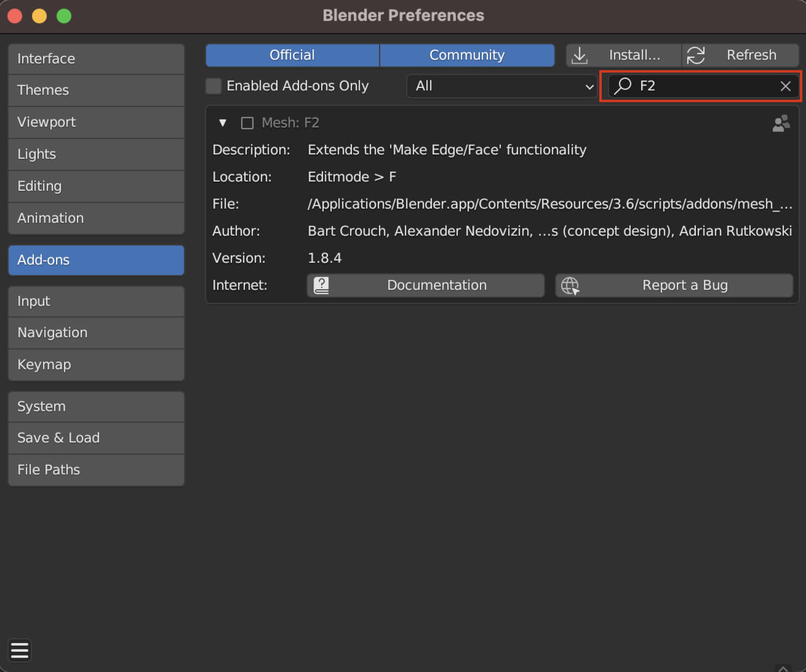806x672 pixels.
Task: Open the Interface preferences tab
Action: pos(96,59)
